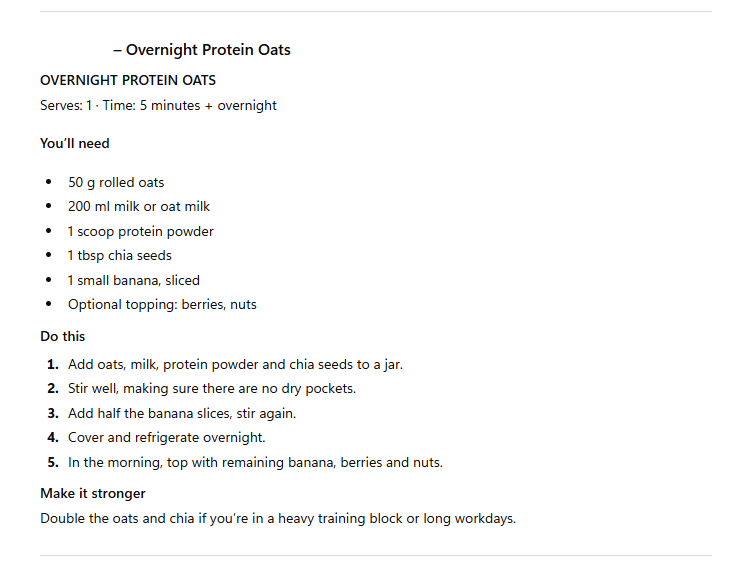The height and width of the screenshot is (579, 737).
Task: Click the "Make it stronger" subheading
Action: 93,493
